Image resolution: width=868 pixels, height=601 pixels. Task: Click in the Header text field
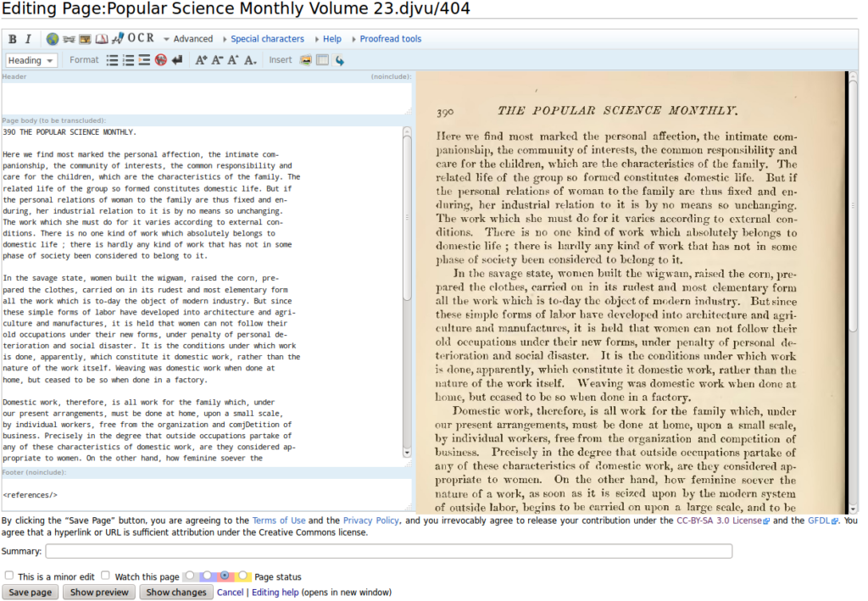[206, 98]
